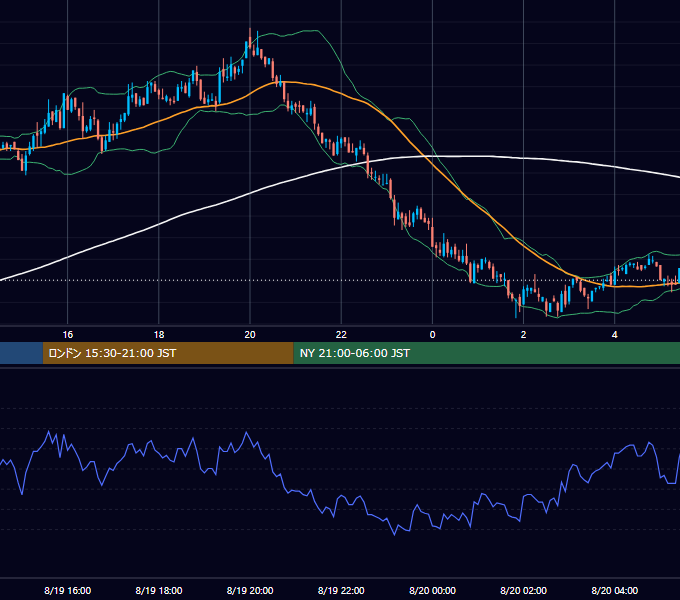The width and height of the screenshot is (680, 600).
Task: Click the 8/19 20:00 date label
Action: coord(250,590)
